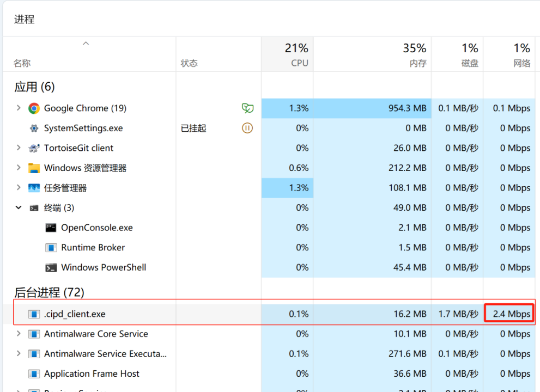The height and width of the screenshot is (392, 540).
Task: Click the Runtime Broker icon
Action: click(51, 248)
